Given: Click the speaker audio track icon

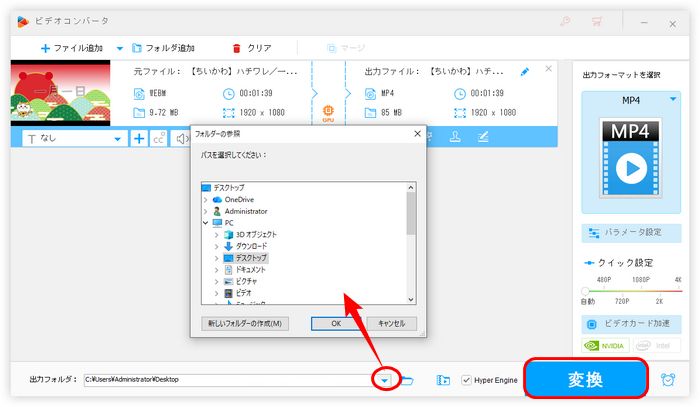Looking at the screenshot, I should coord(181,139).
